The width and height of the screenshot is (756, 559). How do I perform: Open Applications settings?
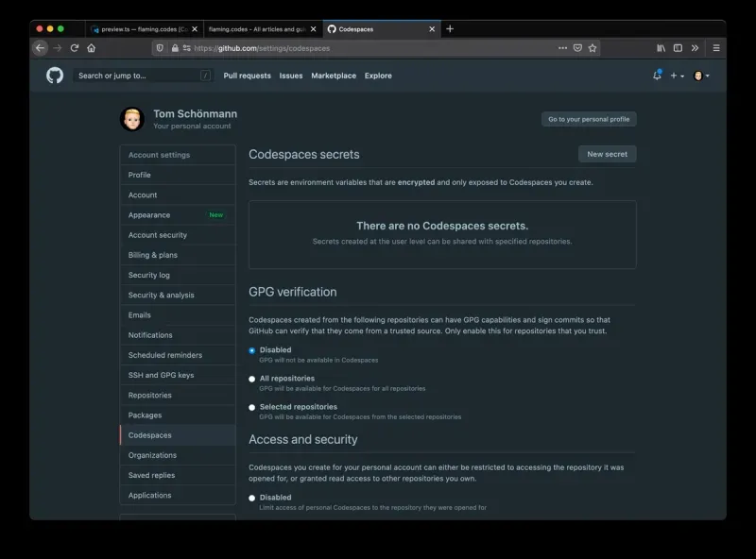tap(178, 495)
